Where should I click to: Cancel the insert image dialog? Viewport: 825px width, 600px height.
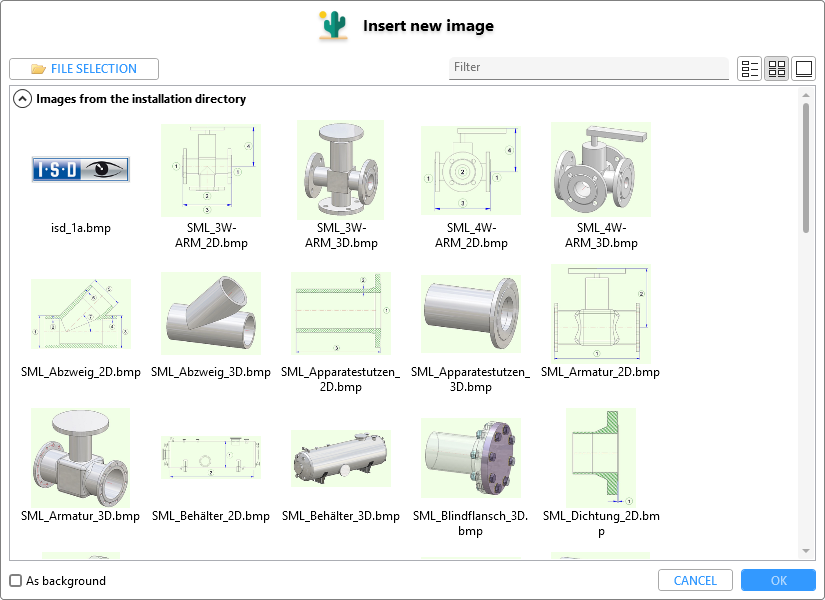point(695,581)
